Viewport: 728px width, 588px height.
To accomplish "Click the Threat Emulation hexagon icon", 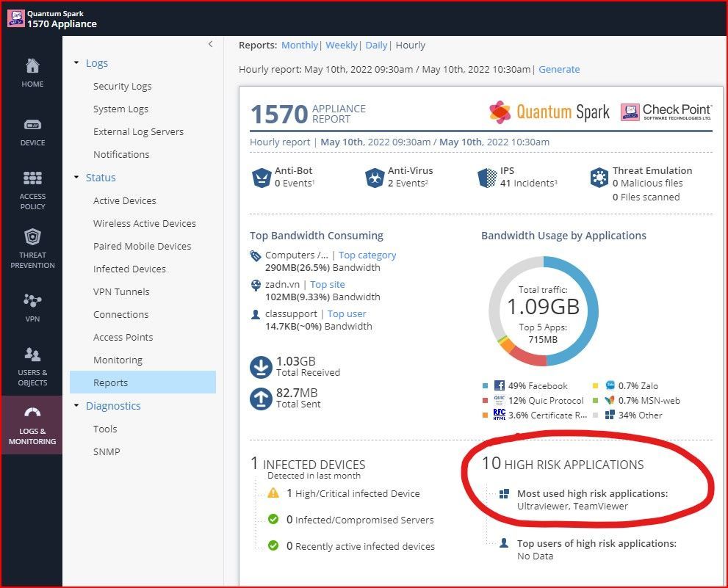I will (599, 178).
